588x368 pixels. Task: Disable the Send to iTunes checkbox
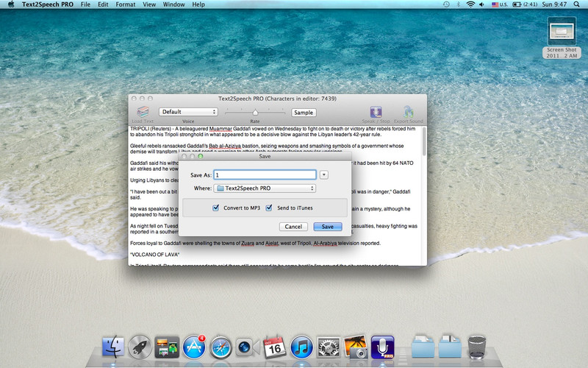pos(270,208)
